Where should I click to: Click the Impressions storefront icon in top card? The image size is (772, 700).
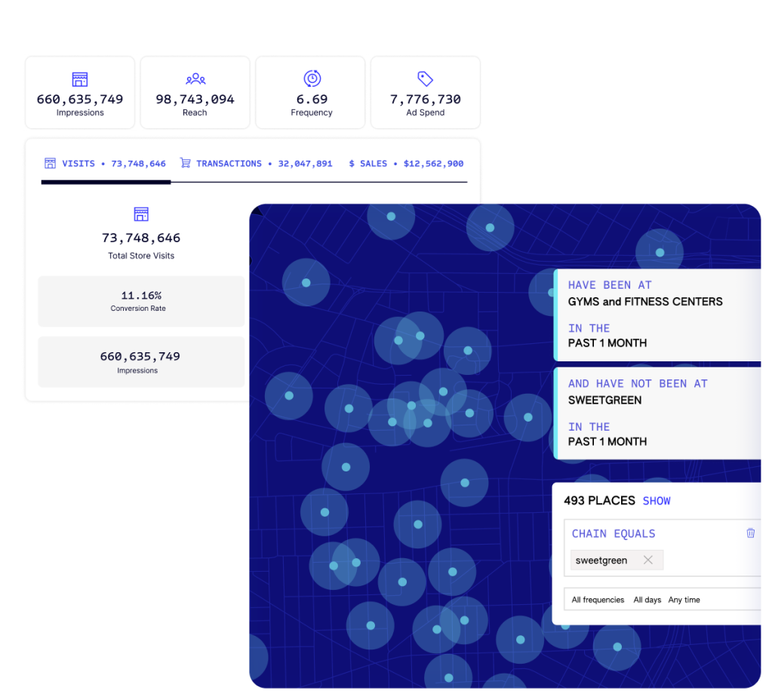point(80,79)
